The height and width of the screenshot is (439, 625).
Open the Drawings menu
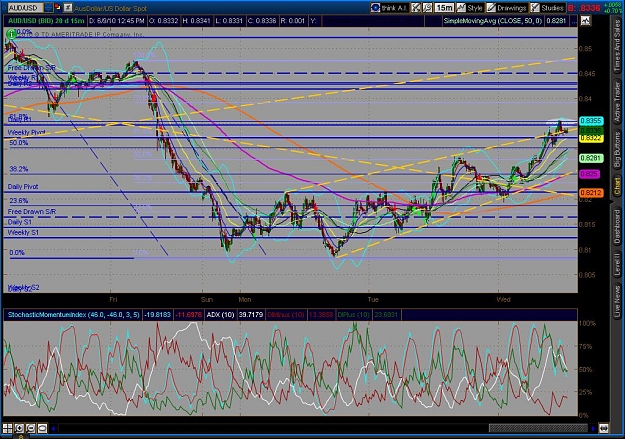click(507, 8)
